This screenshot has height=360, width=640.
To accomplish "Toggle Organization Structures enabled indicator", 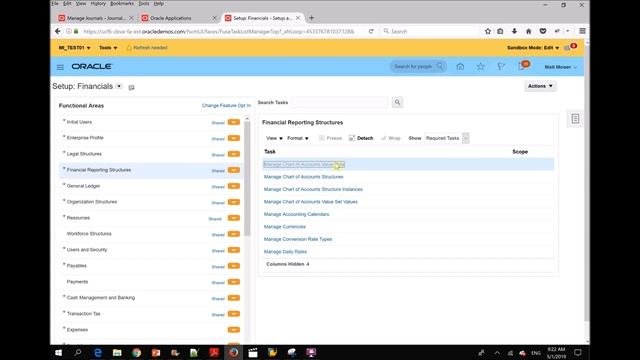I will 234,202.
